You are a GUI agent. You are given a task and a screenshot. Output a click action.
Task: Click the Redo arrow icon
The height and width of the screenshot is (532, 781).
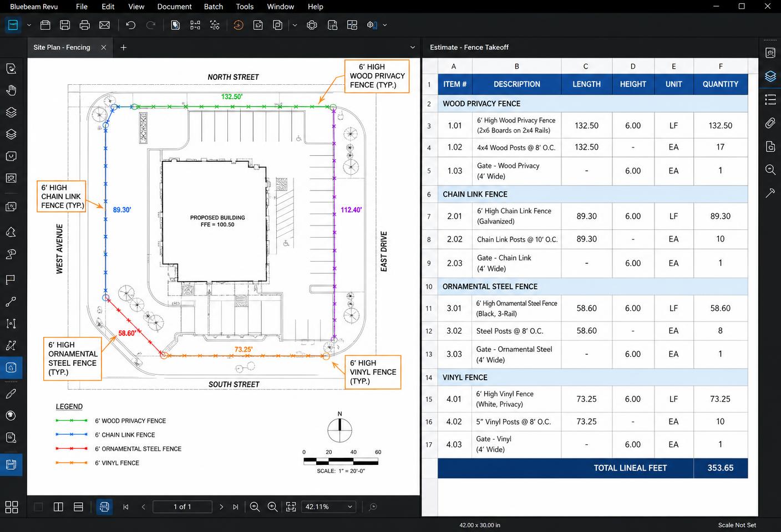click(150, 25)
